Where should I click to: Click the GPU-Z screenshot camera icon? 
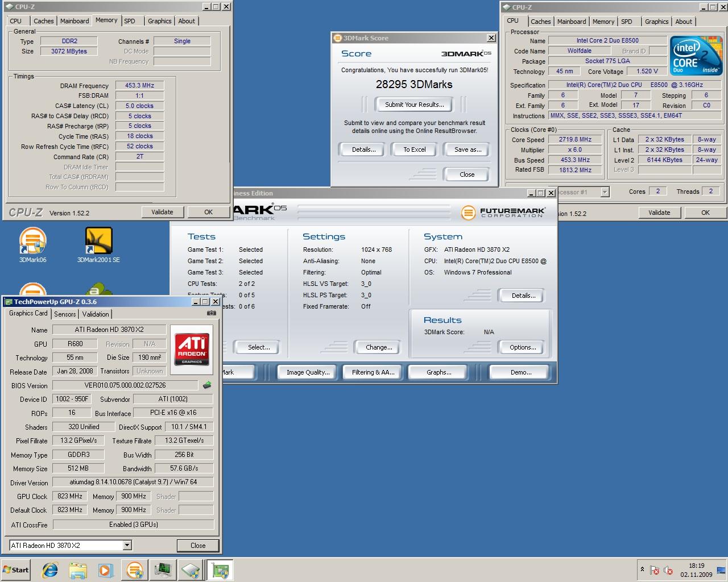(x=212, y=313)
